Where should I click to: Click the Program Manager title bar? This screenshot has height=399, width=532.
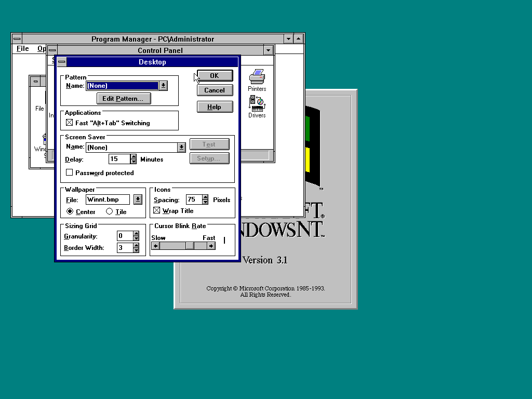tap(153, 38)
